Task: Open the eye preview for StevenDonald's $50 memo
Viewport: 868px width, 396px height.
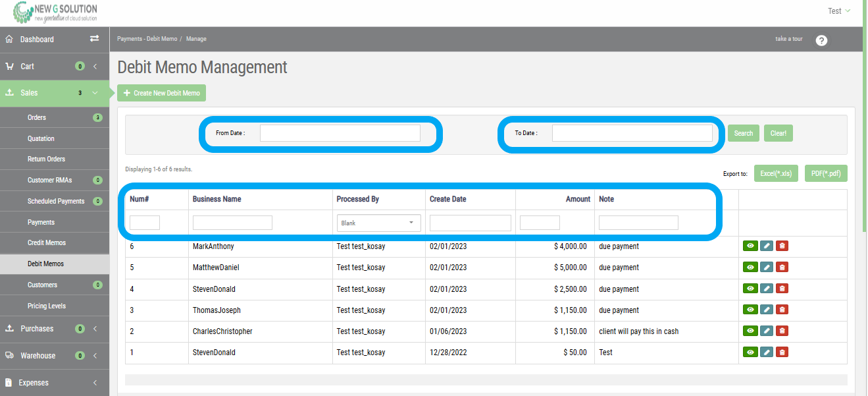Action: (x=750, y=351)
